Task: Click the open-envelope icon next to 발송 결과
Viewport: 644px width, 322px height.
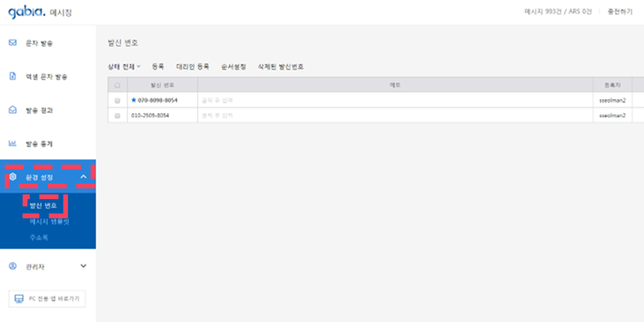Action: coord(13,110)
